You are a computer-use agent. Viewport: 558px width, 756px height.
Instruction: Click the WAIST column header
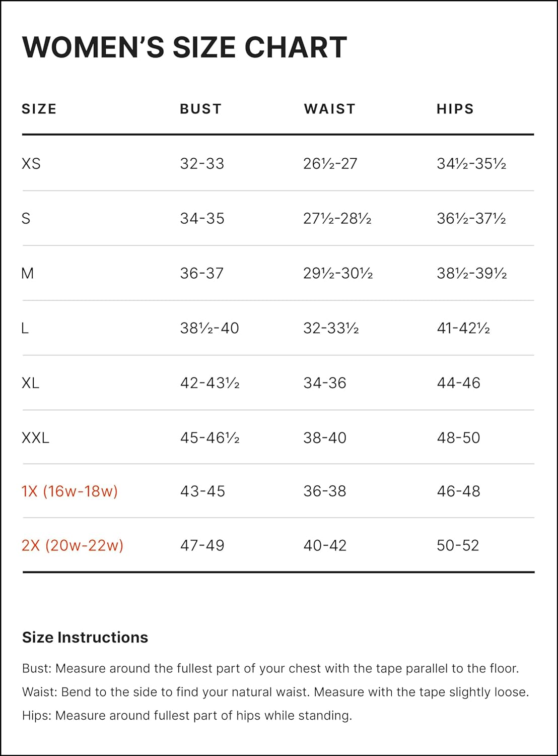point(330,109)
